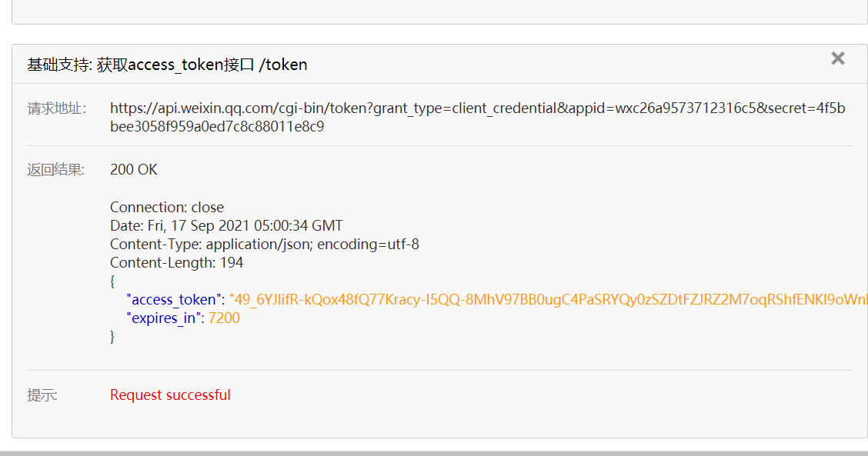Click the 7200 expires_in value

click(224, 318)
